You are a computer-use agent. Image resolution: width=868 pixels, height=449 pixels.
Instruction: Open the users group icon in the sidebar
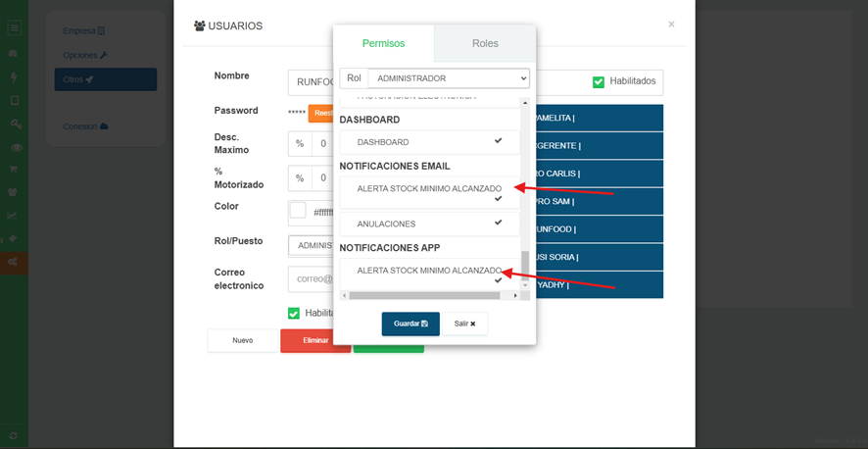click(12, 192)
